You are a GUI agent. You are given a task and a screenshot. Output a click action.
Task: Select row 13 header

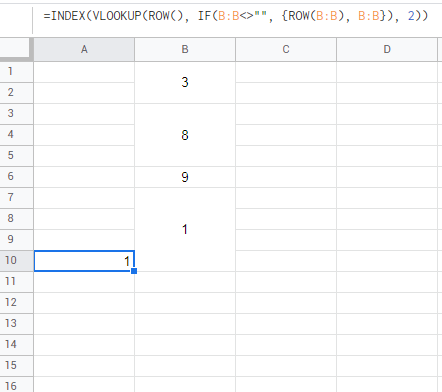pyautogui.click(x=16, y=323)
